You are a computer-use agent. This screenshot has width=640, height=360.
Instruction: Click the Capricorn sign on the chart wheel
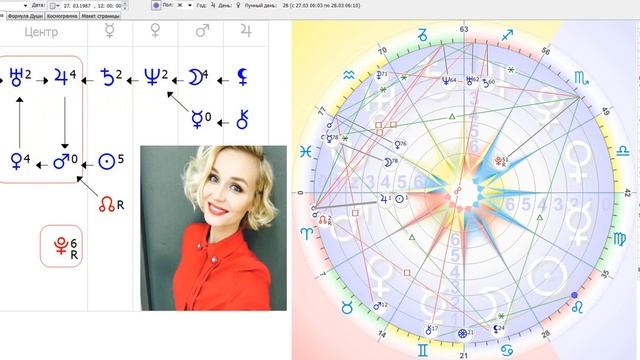[x=423, y=35]
